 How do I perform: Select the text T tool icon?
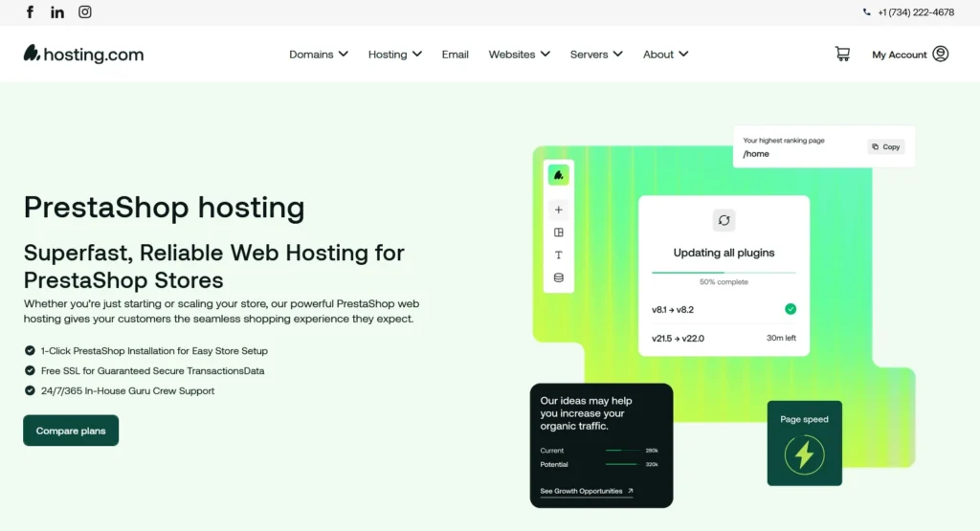[x=559, y=254]
